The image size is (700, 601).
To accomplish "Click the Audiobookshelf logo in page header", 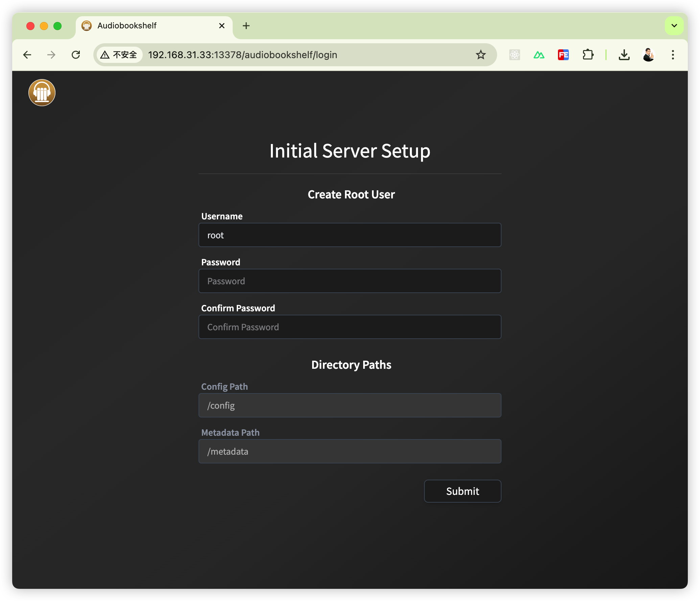I will point(42,93).
